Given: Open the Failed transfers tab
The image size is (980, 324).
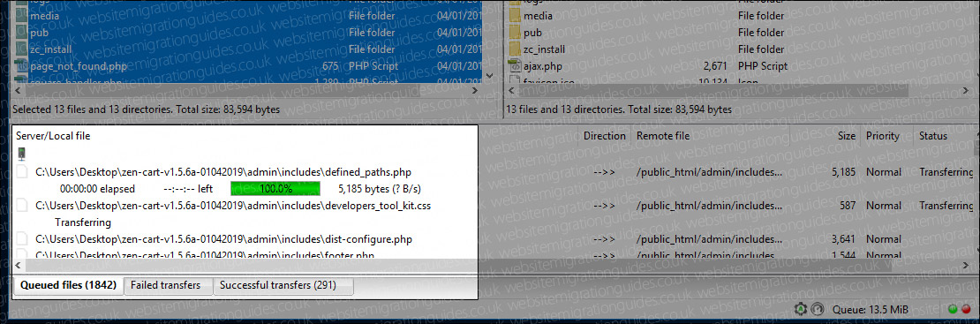Looking at the screenshot, I should [168, 285].
